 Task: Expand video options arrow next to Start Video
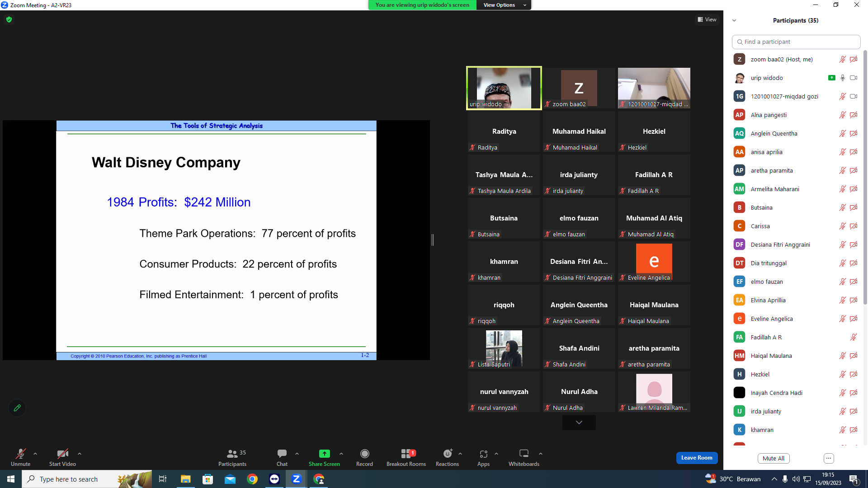click(x=80, y=454)
